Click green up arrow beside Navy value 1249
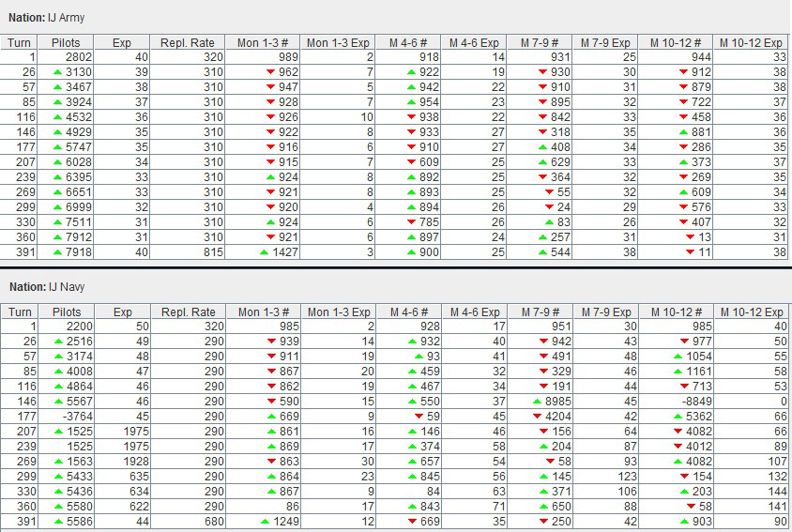This screenshot has width=792, height=532. point(266,522)
